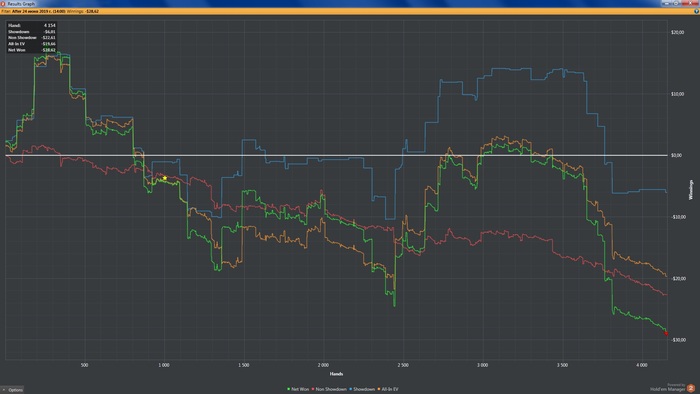Click the 2 000 x-axis label
700x394 pixels.
(x=323, y=365)
